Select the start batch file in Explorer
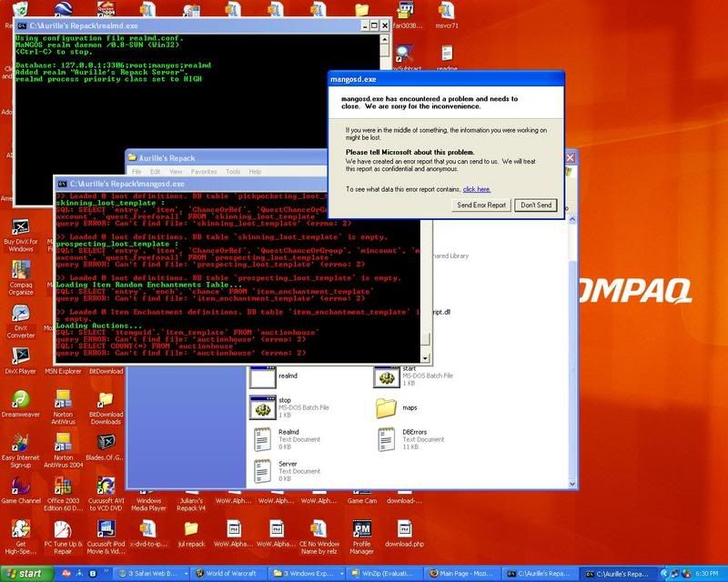The image size is (728, 582). point(413,376)
